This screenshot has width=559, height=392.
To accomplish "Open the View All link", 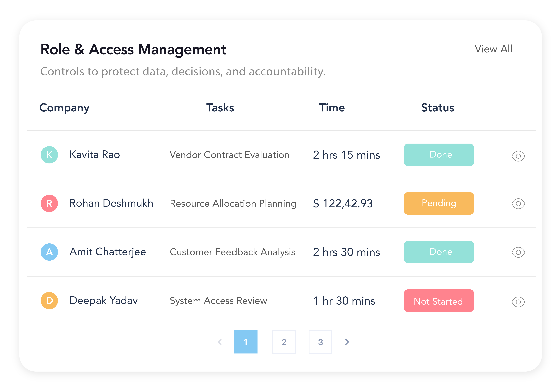I will [x=493, y=49].
